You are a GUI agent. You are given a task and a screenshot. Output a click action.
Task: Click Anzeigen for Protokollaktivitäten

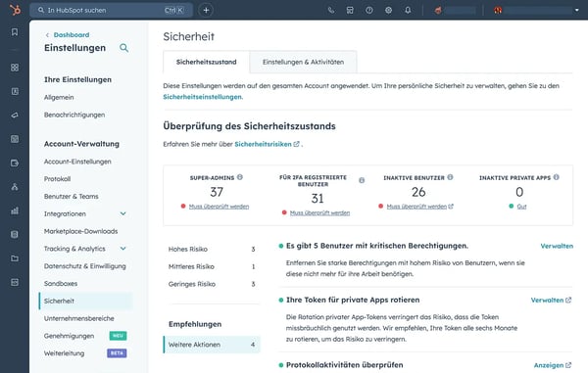(x=553, y=365)
